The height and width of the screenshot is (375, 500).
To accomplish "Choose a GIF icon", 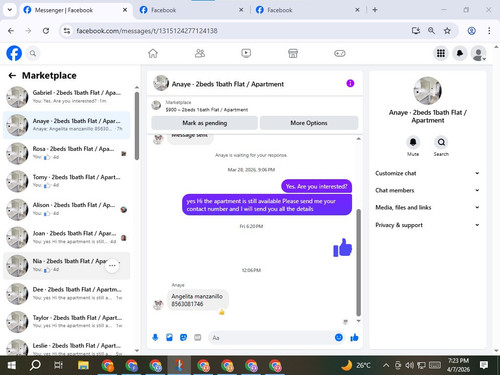I will coord(198,338).
